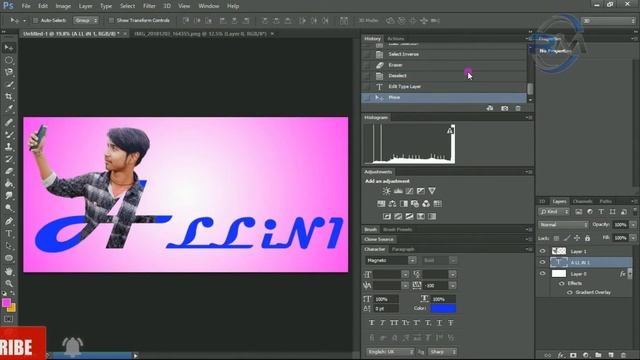Create a new layer from Layers panel bottom
The image size is (640, 360).
pyautogui.click(x=611, y=355)
